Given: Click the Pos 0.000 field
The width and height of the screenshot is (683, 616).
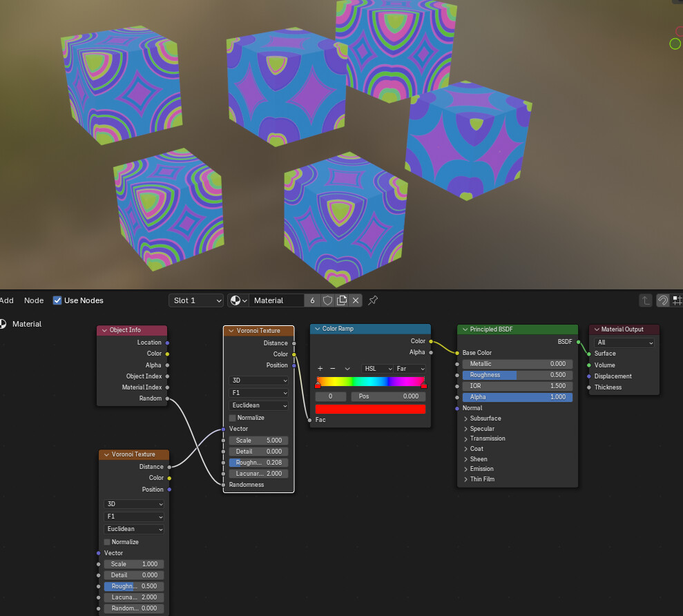Looking at the screenshot, I should (388, 396).
